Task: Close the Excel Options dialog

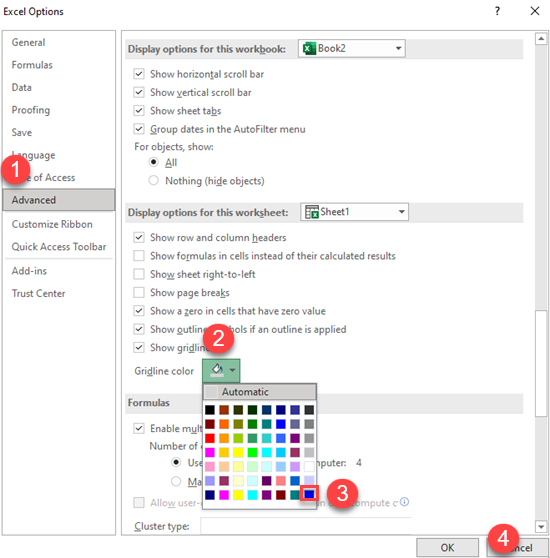Action: 535,11
